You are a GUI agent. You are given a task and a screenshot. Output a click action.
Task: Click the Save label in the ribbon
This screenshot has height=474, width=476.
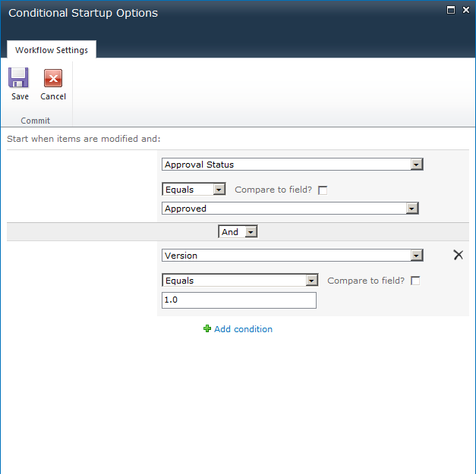tap(20, 96)
